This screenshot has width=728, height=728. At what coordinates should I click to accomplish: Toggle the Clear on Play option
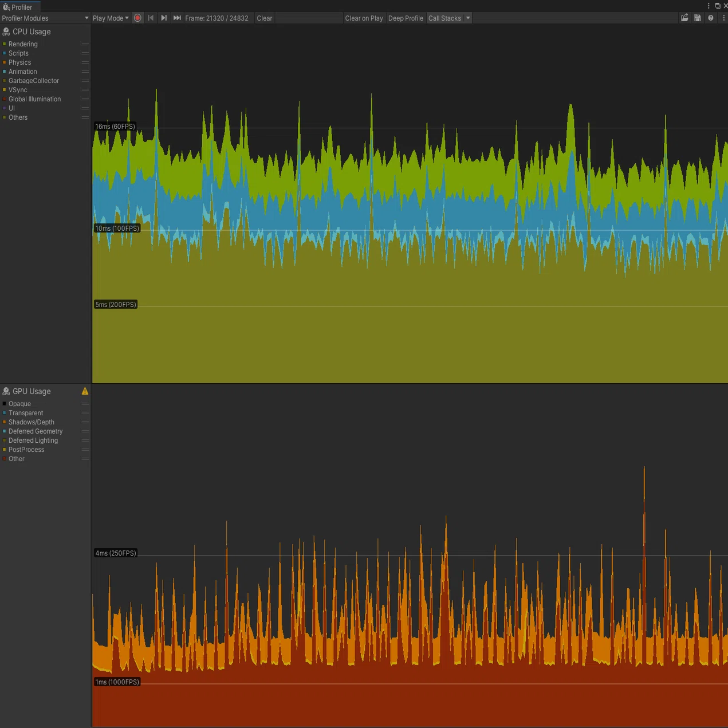pyautogui.click(x=364, y=18)
